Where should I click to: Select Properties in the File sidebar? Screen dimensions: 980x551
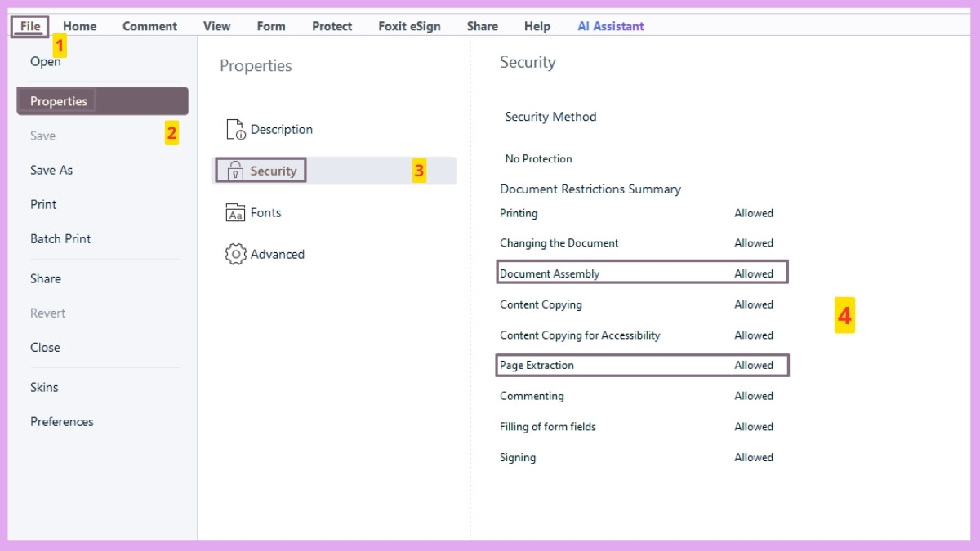59,101
